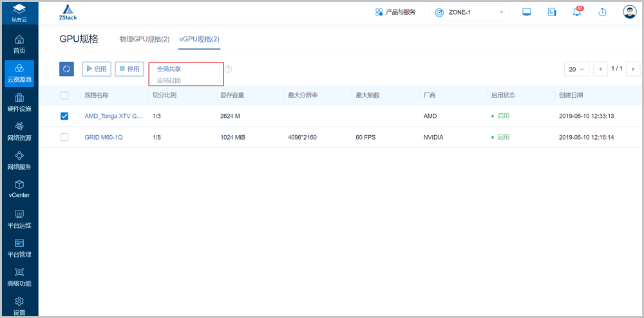Switch to the 物理GPU规格(2) tab
Screen dimensions: 644x318
pos(144,39)
